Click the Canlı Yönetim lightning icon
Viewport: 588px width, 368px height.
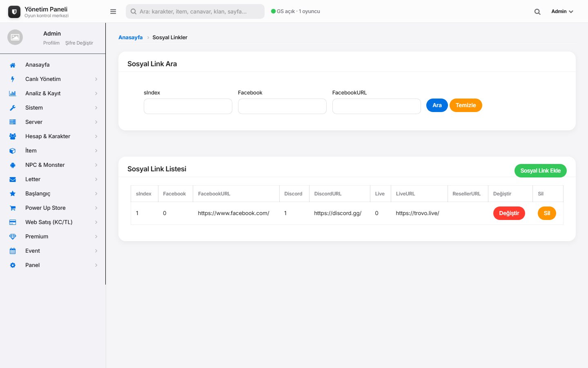click(13, 79)
